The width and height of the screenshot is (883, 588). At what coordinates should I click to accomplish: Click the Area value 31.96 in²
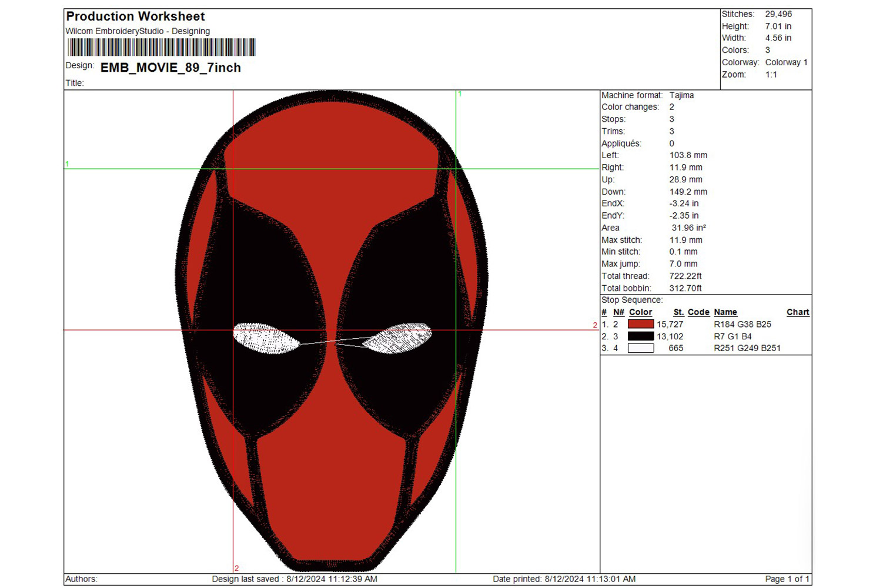pos(689,228)
